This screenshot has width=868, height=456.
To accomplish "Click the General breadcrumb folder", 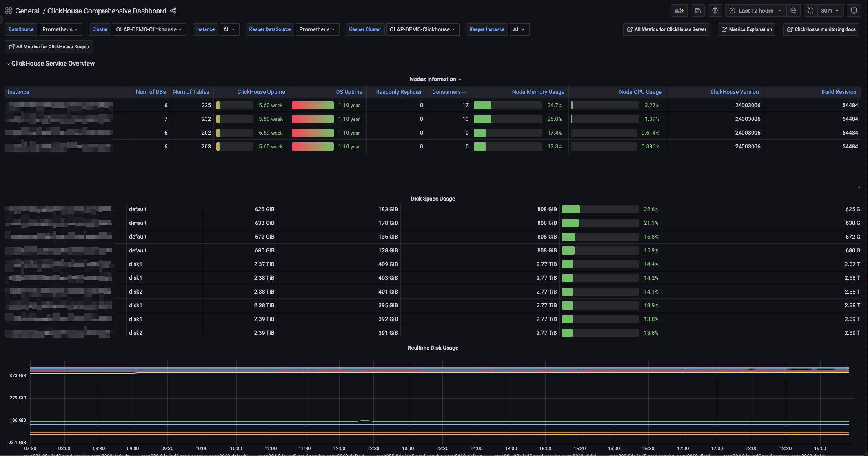I will pos(27,11).
